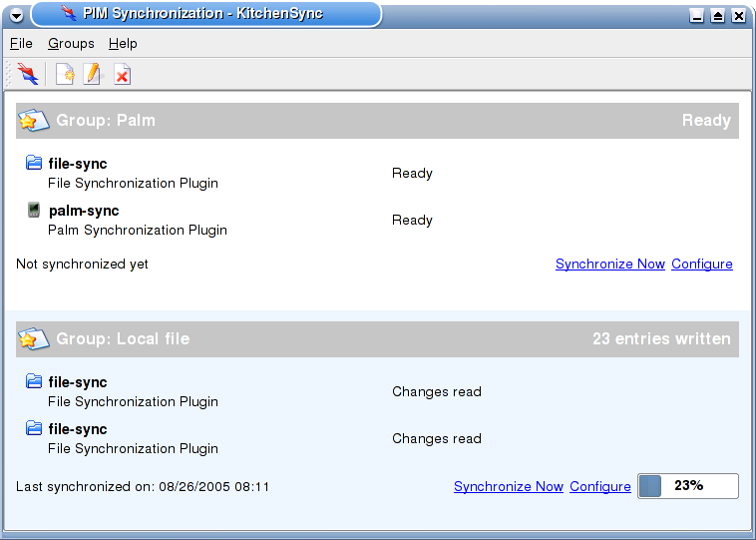This screenshot has height=540, width=756.
Task: Open the window menu button in title bar
Action: [x=16, y=15]
